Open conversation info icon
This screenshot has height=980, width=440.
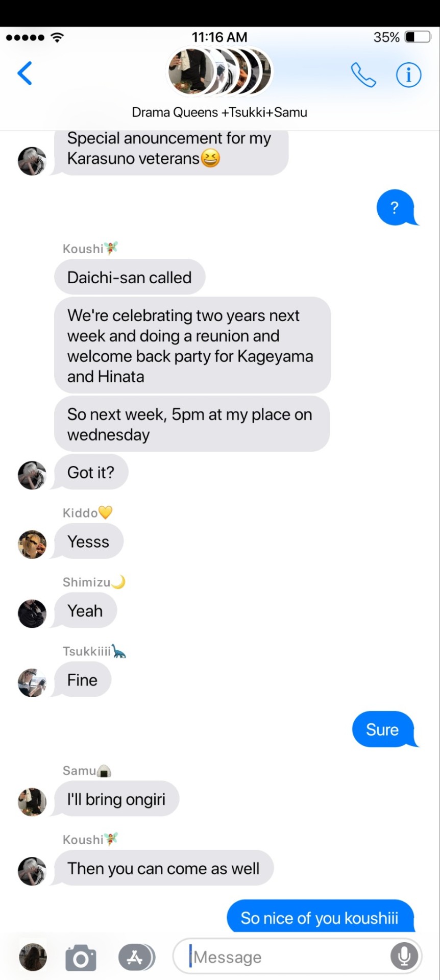pyautogui.click(x=408, y=75)
